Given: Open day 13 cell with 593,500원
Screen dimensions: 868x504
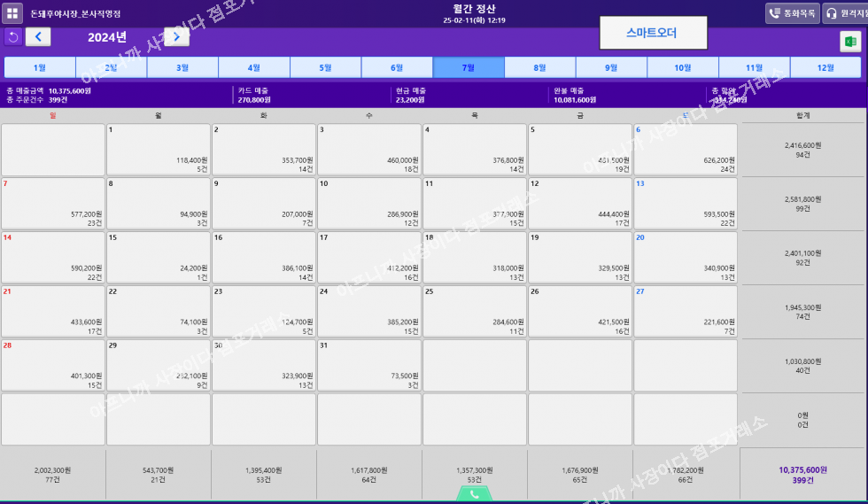Looking at the screenshot, I should pos(686,204).
